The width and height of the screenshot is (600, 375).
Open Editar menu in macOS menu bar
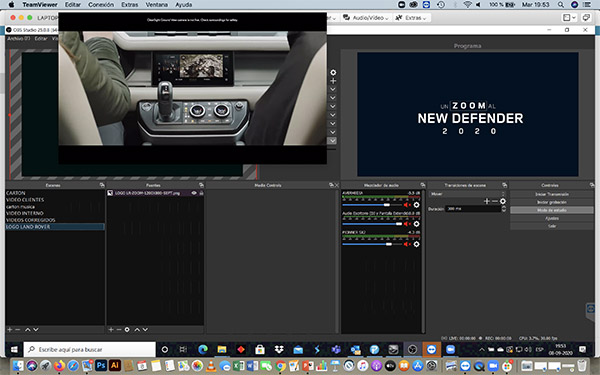tap(73, 5)
